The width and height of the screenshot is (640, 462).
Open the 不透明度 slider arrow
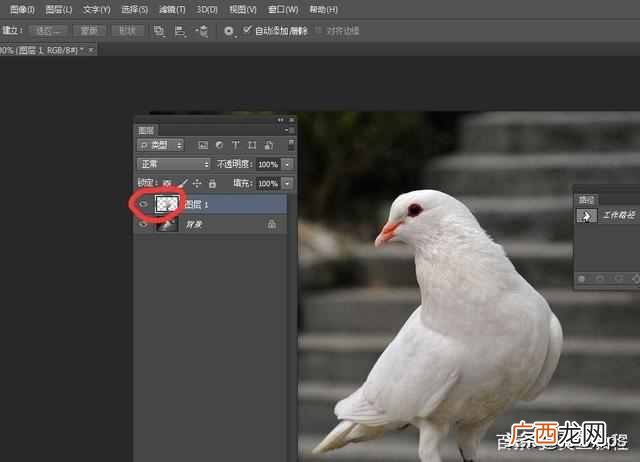coord(287,164)
